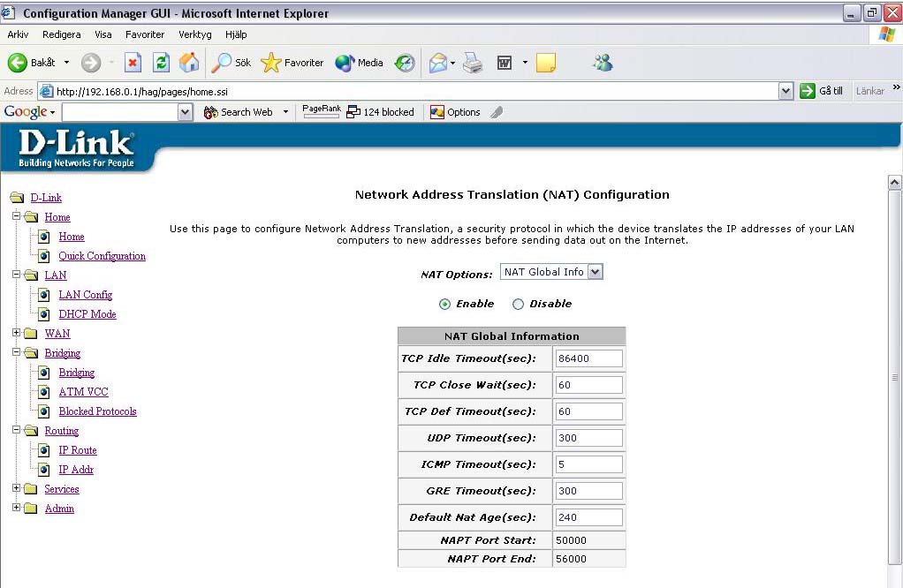
Task: Collapse the Home folder tree node
Action: tap(16, 216)
